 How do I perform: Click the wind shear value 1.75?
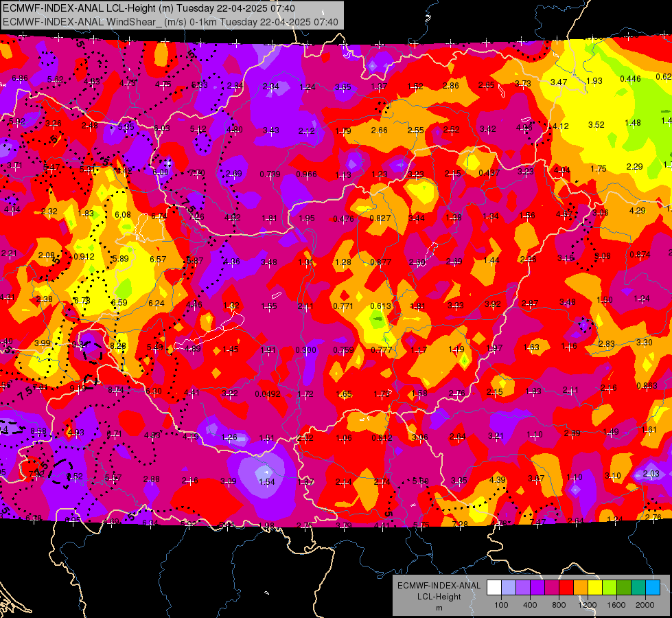(x=599, y=169)
